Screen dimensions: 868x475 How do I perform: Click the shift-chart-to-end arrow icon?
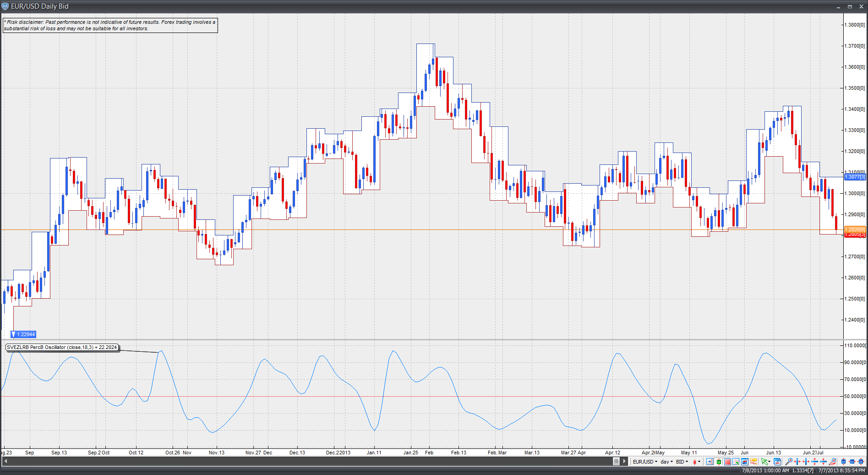click(x=710, y=462)
